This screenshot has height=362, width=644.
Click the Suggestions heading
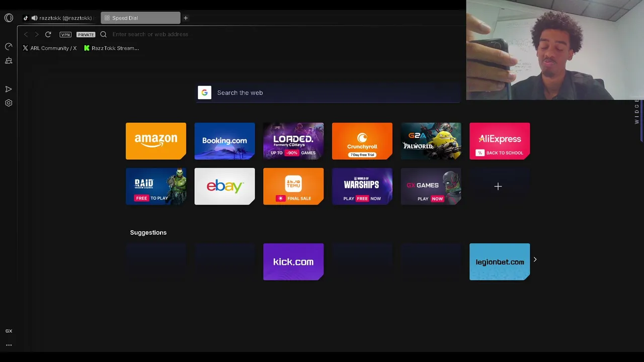click(x=148, y=232)
